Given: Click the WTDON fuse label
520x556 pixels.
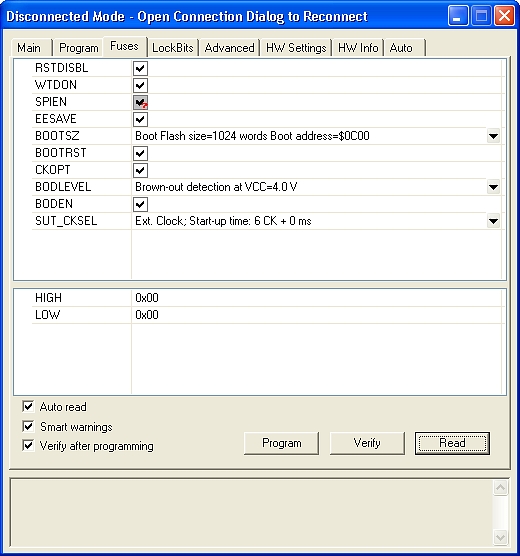Looking at the screenshot, I should [56, 85].
